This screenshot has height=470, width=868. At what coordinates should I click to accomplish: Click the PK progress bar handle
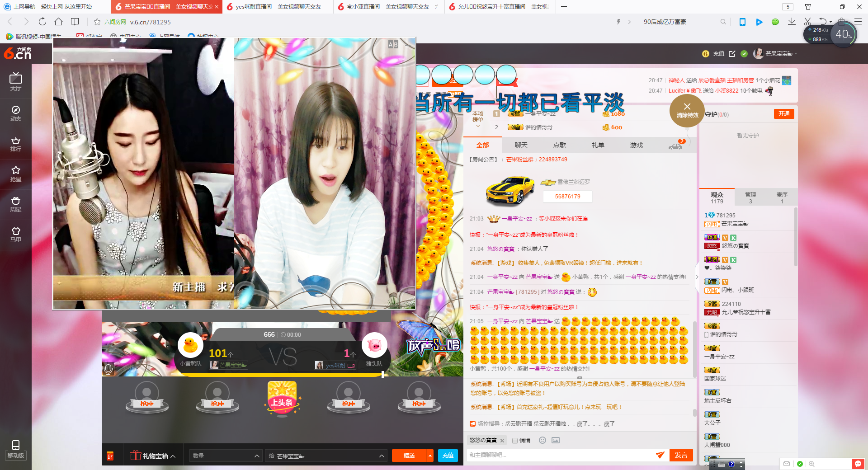(383, 375)
